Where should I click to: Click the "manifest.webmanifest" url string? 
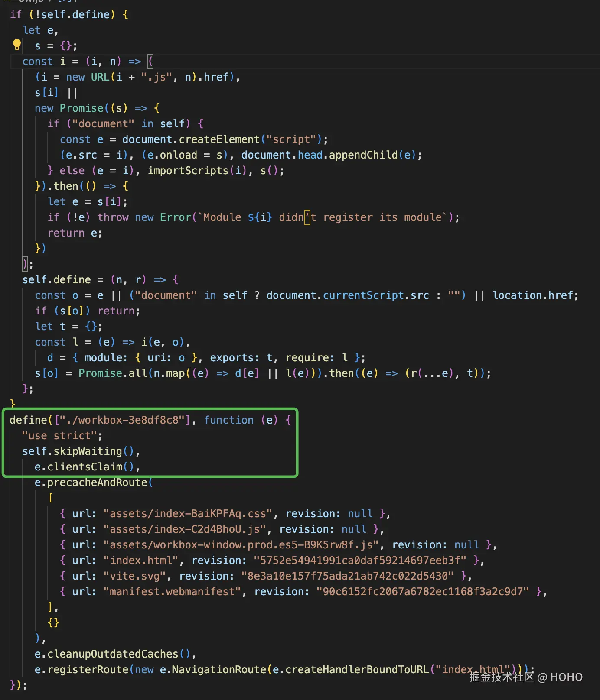tap(172, 592)
